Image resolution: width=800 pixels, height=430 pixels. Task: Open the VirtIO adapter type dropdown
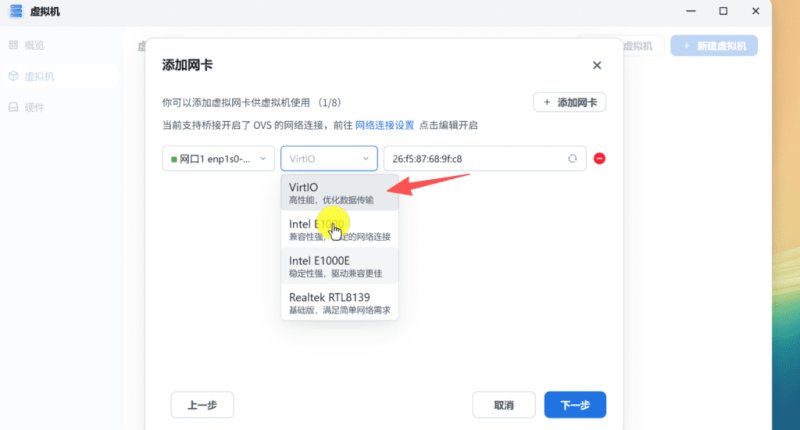click(329, 159)
